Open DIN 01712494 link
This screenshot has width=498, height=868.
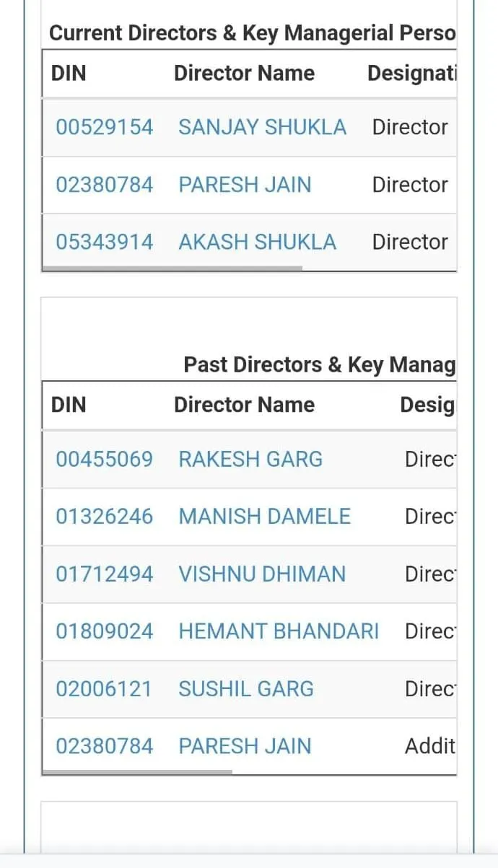coord(104,574)
